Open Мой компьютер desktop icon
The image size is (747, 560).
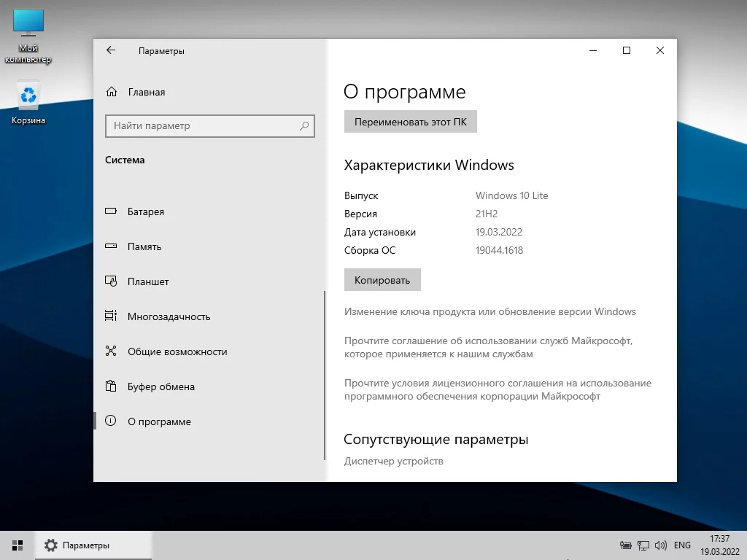28,36
